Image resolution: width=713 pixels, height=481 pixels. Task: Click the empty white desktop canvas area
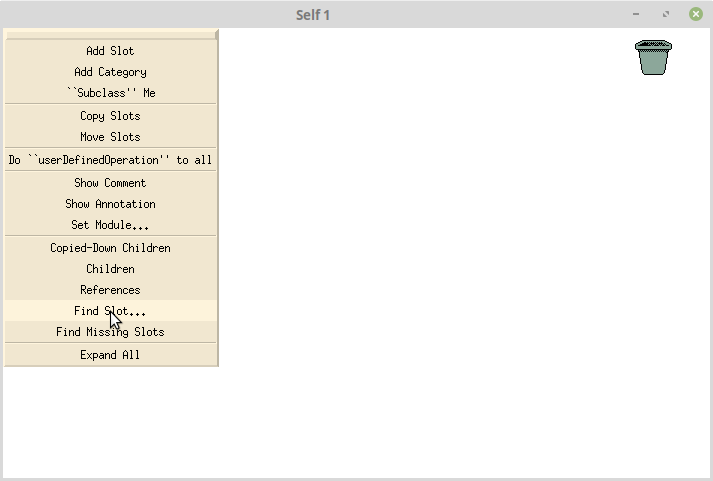(x=455, y=273)
